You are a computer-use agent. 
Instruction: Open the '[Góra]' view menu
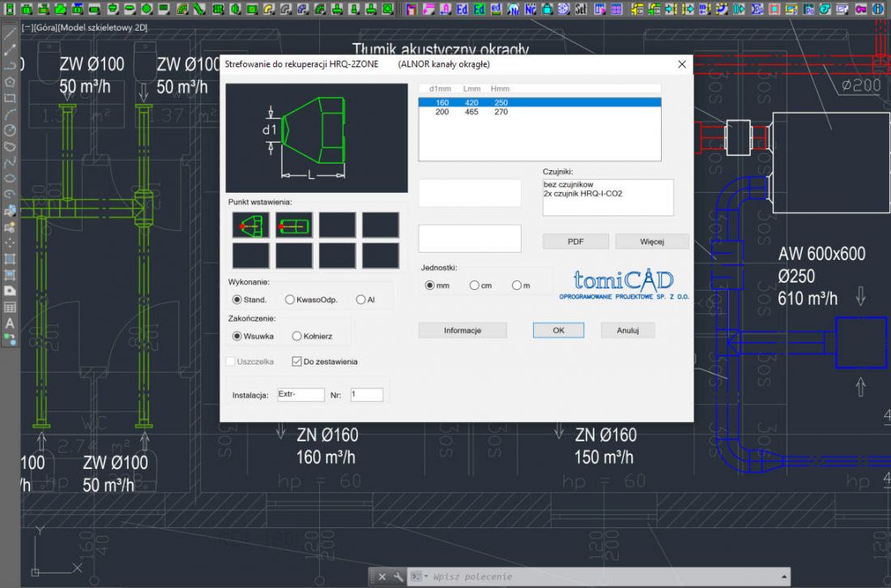(45, 28)
